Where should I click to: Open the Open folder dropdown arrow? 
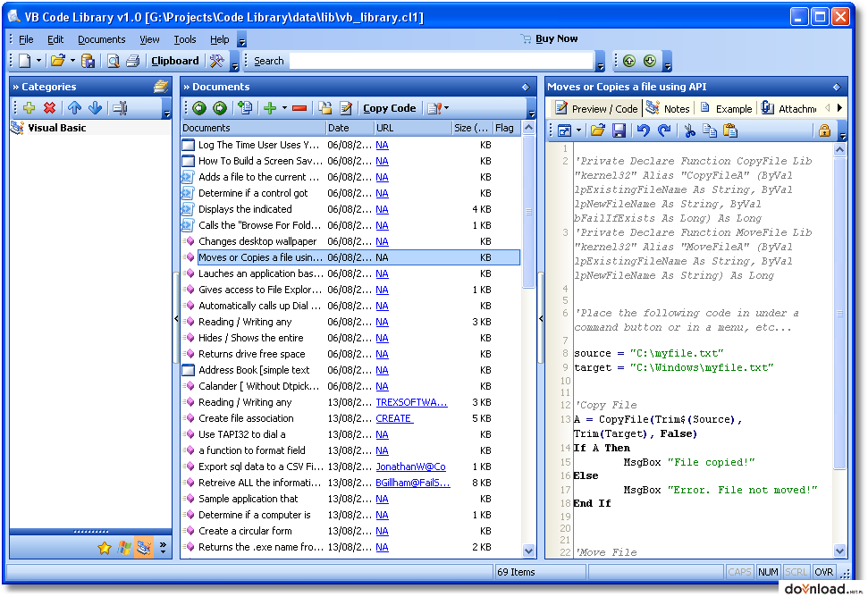[x=72, y=61]
